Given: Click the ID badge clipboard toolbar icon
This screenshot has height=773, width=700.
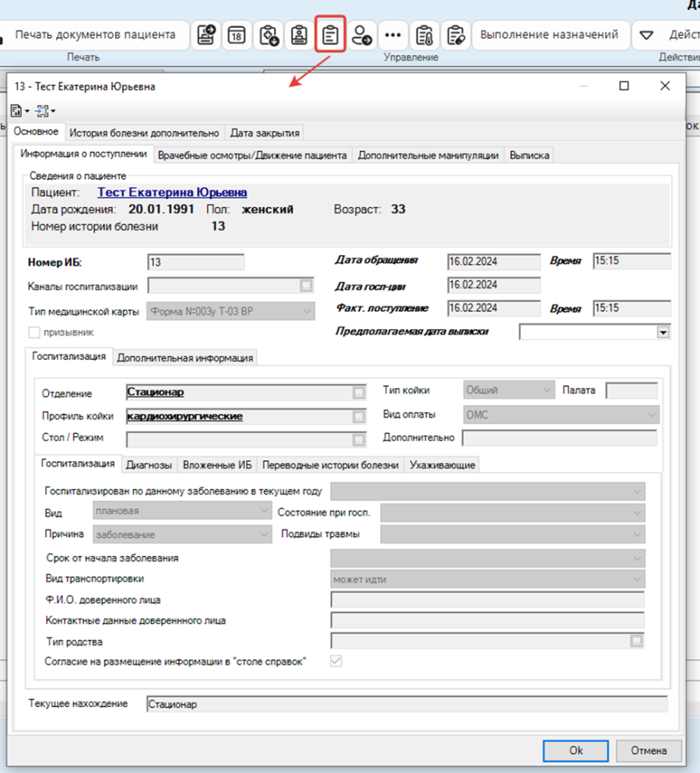Looking at the screenshot, I should tap(299, 35).
